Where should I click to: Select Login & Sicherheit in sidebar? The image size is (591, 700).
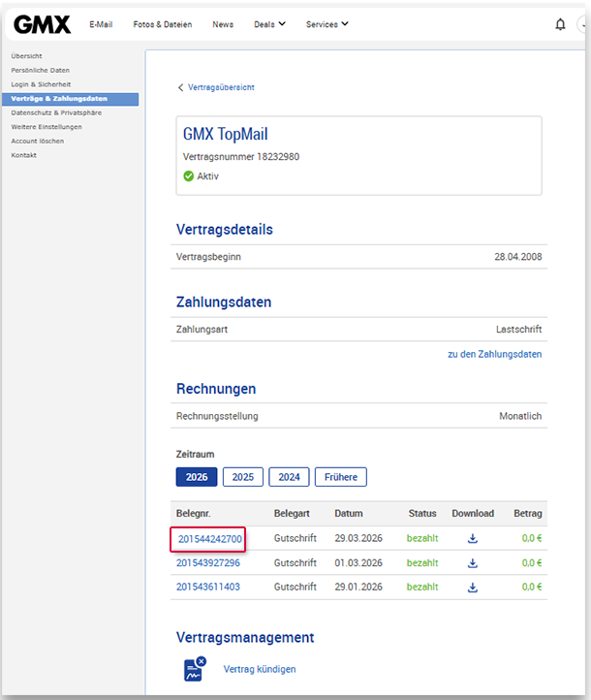(41, 84)
